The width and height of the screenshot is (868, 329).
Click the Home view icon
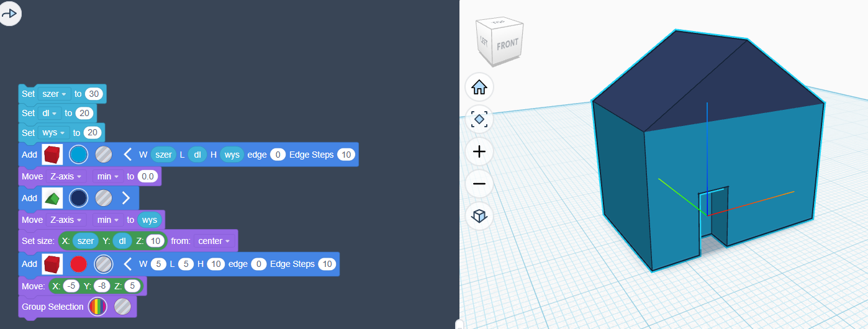coord(479,88)
